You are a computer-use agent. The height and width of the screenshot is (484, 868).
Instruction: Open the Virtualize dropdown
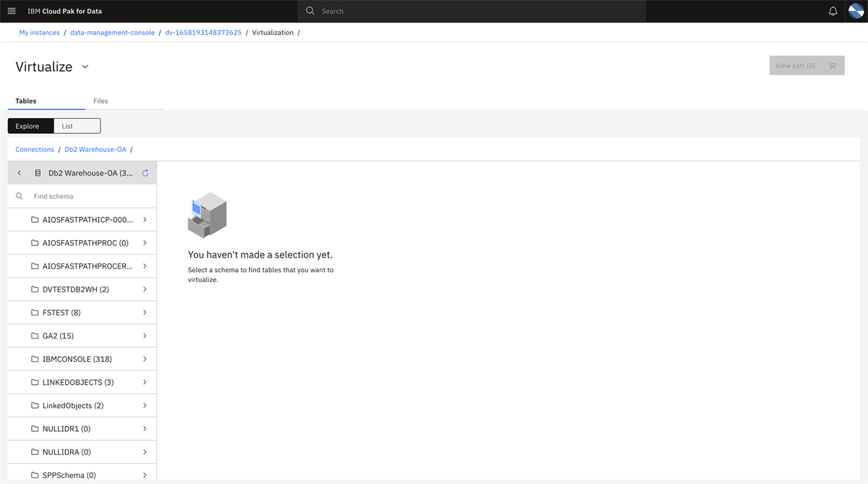(x=85, y=67)
